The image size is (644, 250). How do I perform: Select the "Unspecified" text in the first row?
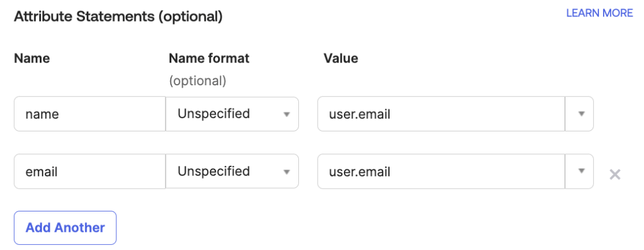tap(213, 114)
